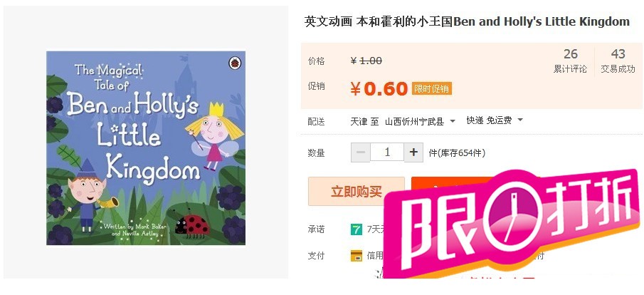The height and width of the screenshot is (295, 644).
Task: Click the Ben and Holly book cover thumbnail
Action: coord(146,148)
